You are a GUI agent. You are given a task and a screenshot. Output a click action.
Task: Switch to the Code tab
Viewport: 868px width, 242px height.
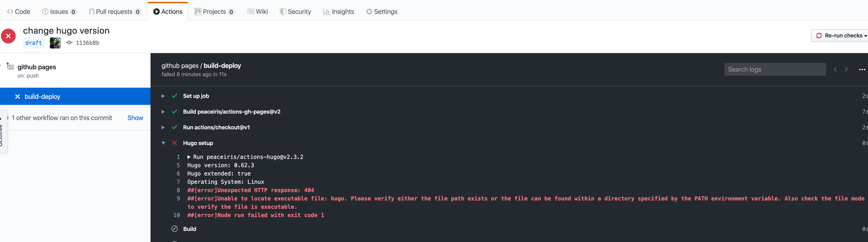(19, 12)
